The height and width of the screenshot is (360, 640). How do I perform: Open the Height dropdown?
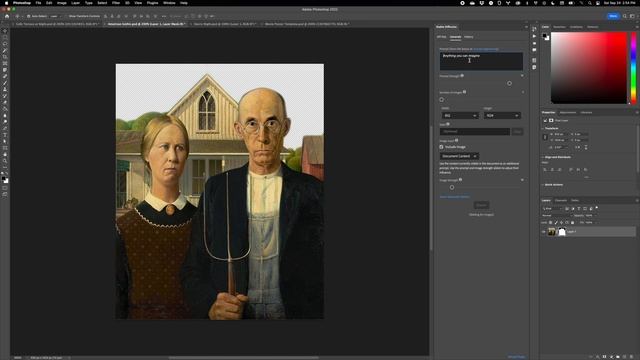502,116
